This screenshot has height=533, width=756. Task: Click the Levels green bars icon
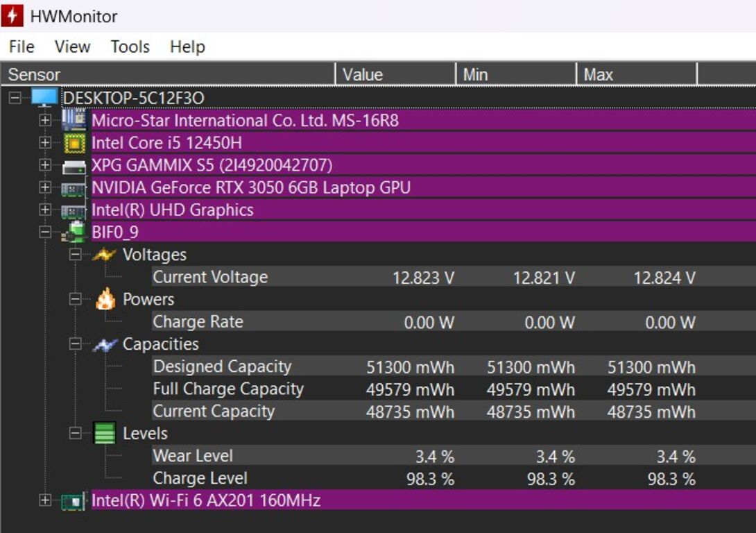[x=105, y=432]
